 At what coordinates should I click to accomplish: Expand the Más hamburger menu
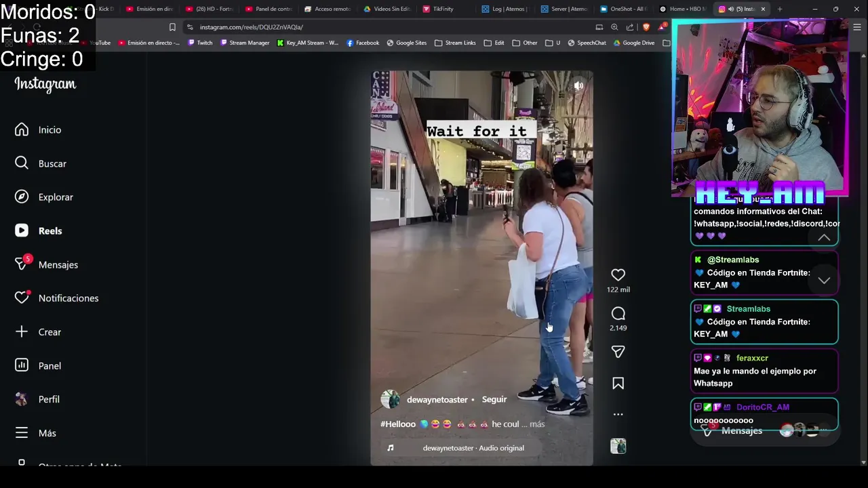(35, 433)
